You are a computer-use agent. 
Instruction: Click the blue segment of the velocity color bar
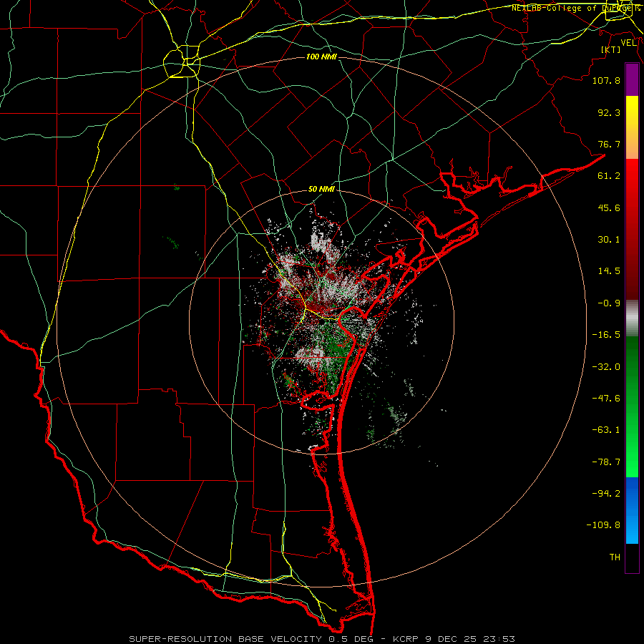coord(632,510)
